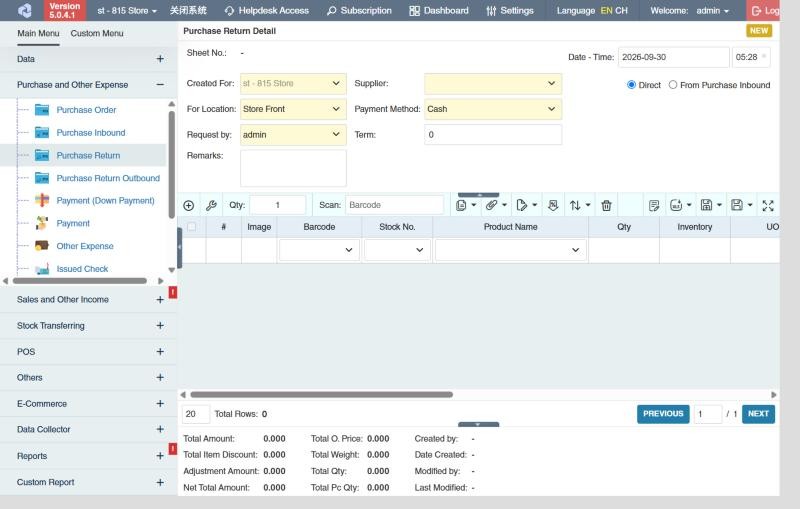This screenshot has height=509, width=800.
Task: Open the attachment paperclip icon
Action: click(491, 205)
